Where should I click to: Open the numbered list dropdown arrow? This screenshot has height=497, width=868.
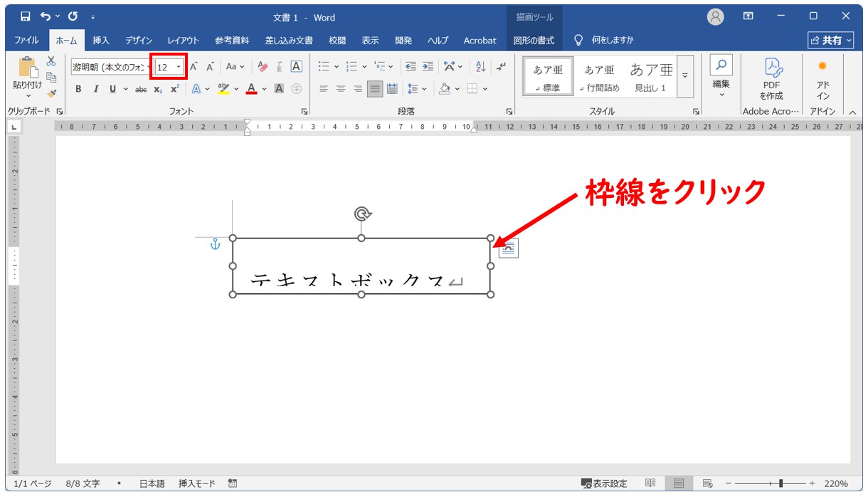click(364, 67)
